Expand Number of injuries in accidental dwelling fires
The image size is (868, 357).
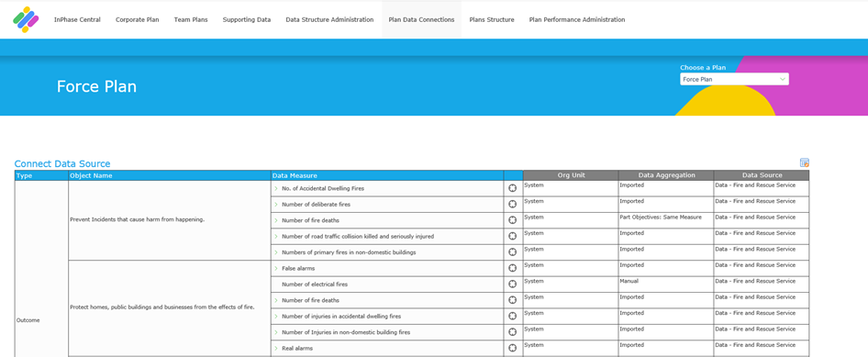pos(276,316)
